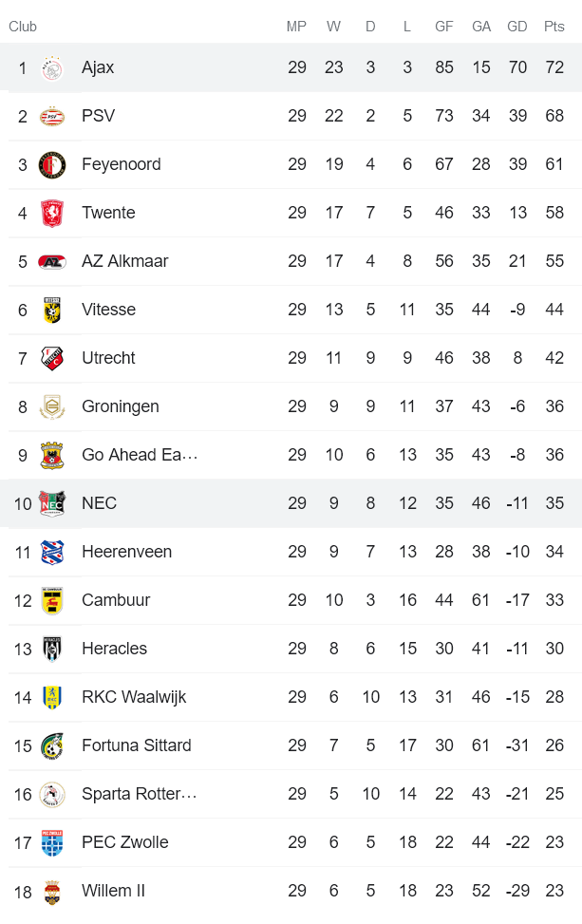Select the Utrecht club crest
This screenshot has height=924, width=582.
[52, 359]
